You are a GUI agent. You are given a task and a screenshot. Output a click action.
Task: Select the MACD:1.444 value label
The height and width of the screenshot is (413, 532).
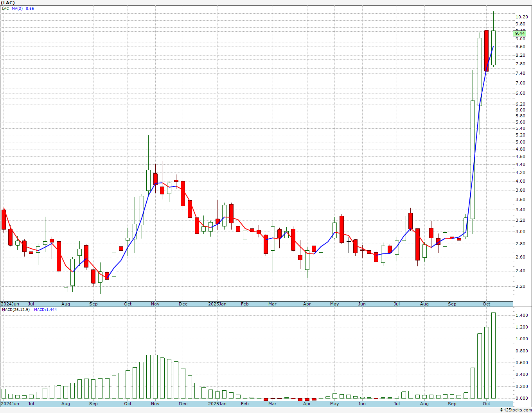(x=45, y=310)
